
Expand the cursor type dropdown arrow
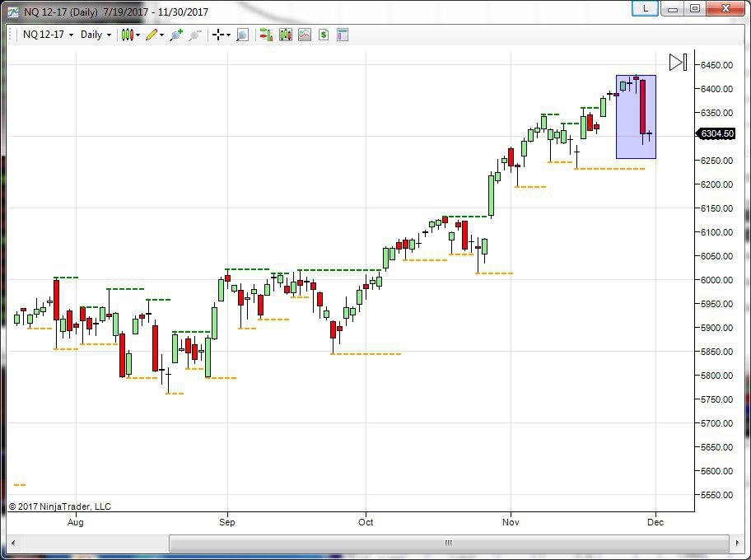228,35
